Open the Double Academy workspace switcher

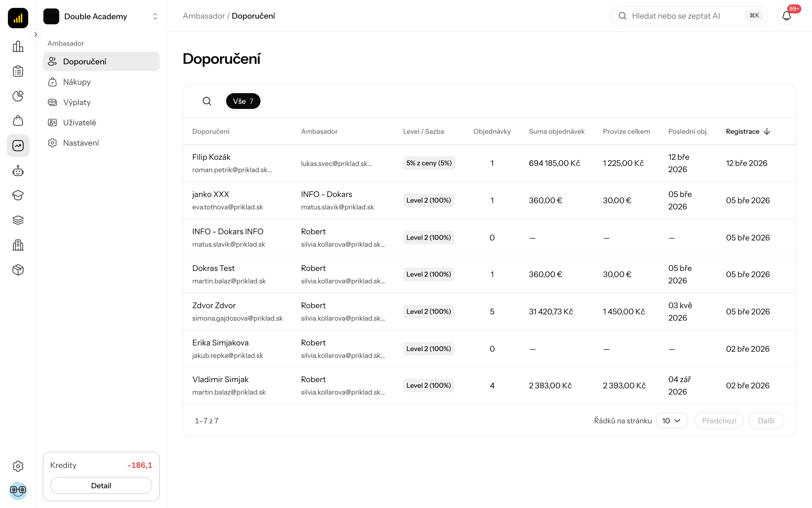(x=101, y=16)
